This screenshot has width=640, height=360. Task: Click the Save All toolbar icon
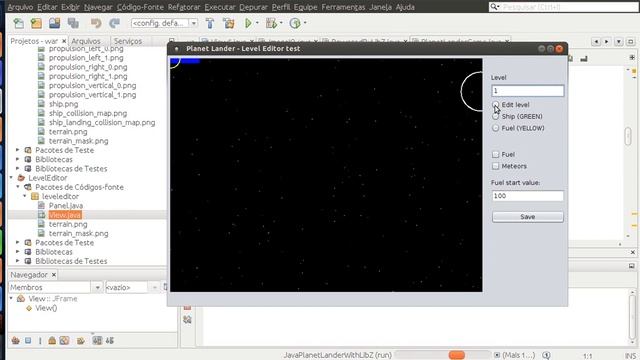pos(73,23)
